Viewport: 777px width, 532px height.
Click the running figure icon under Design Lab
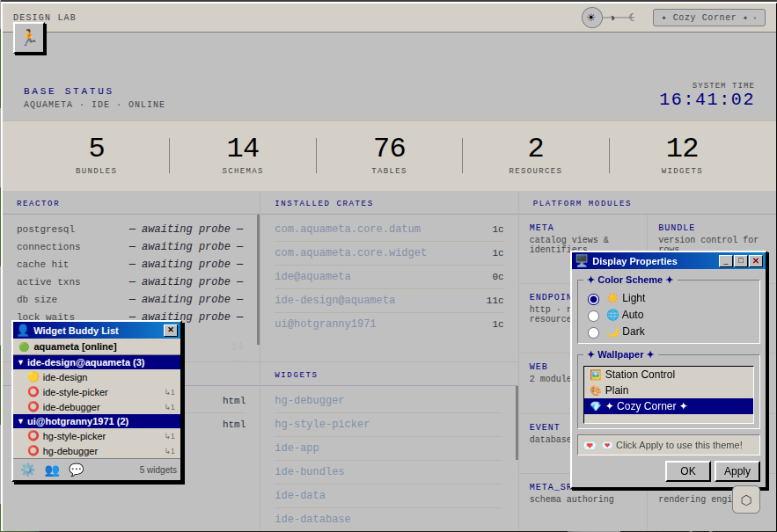tap(29, 38)
